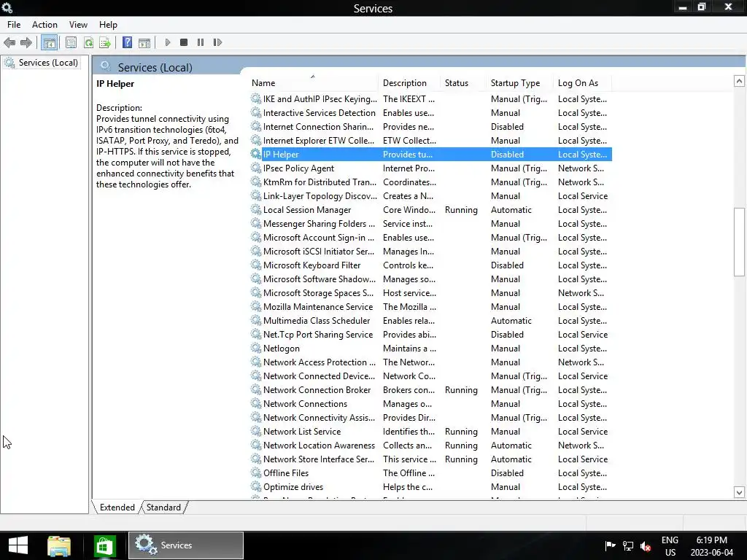Select IPsec Policy Agent service
This screenshot has width=747, height=560.
430,168
